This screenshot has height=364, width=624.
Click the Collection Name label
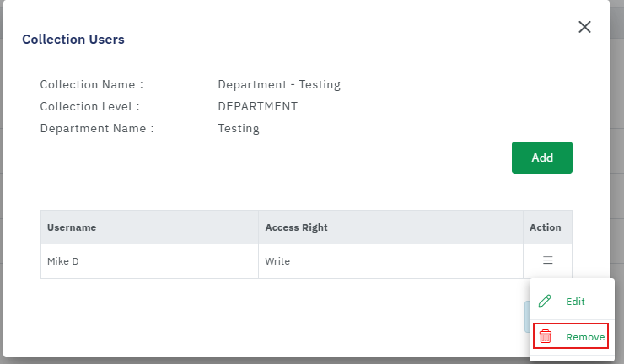coord(92,84)
